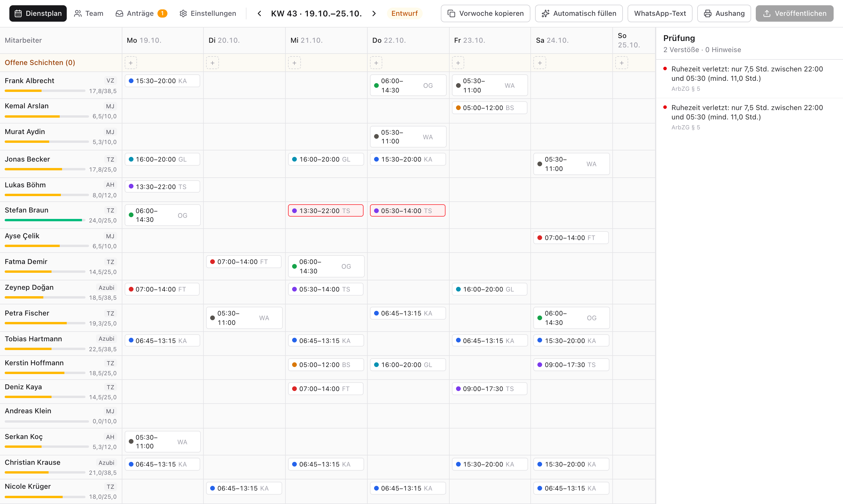This screenshot has width=843, height=504.
Task: Print the Aushang
Action: coord(724,13)
